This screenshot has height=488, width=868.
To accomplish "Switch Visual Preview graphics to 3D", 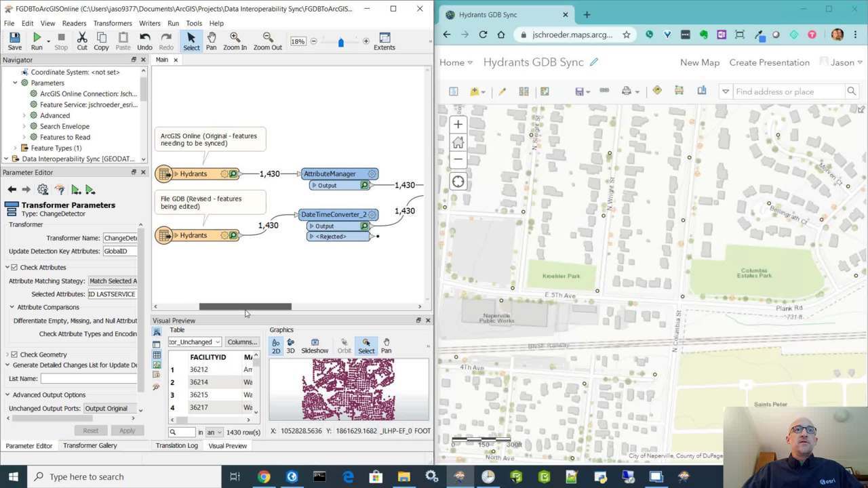I will click(x=290, y=346).
